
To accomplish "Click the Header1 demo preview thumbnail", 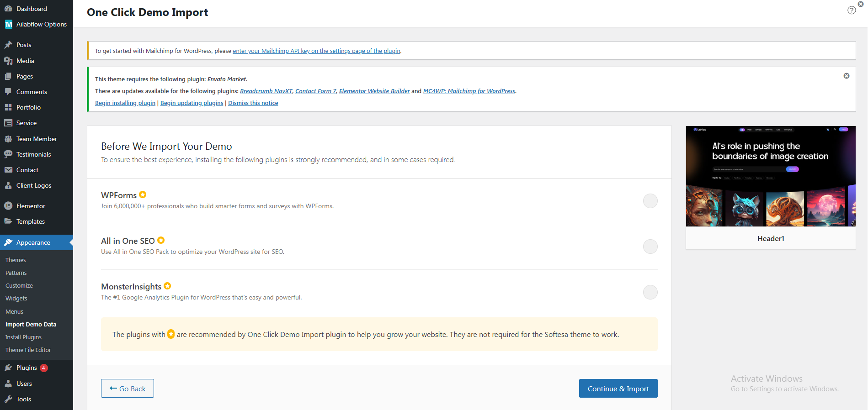I will click(x=771, y=176).
